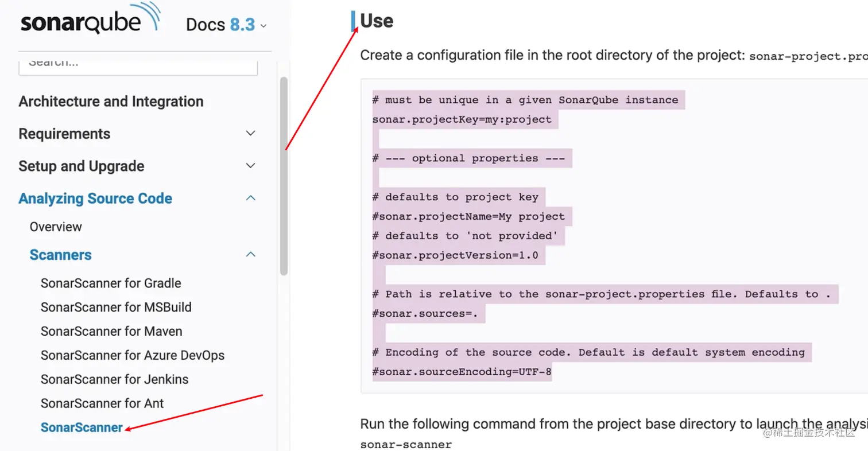Screen dimensions: 868x451
Task: Select the active SonarScanner item
Action: coord(82,427)
